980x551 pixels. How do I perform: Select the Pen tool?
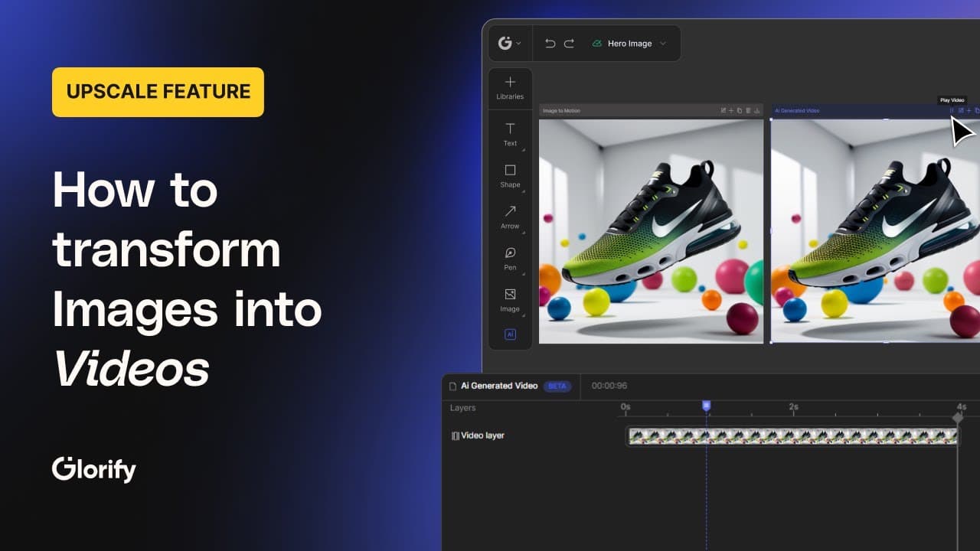(510, 258)
